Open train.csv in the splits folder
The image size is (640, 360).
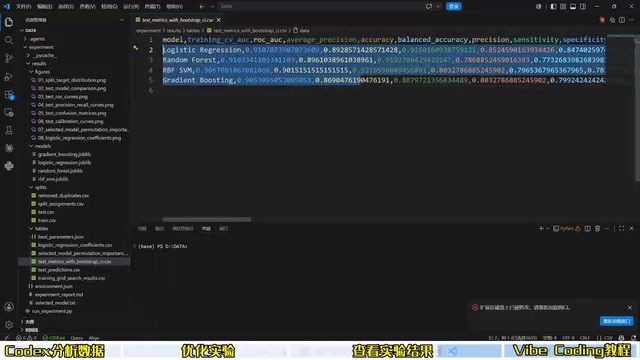click(47, 220)
